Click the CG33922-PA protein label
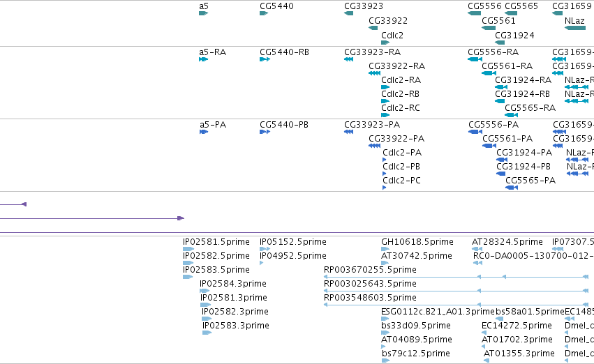594x364 pixels. click(x=396, y=139)
